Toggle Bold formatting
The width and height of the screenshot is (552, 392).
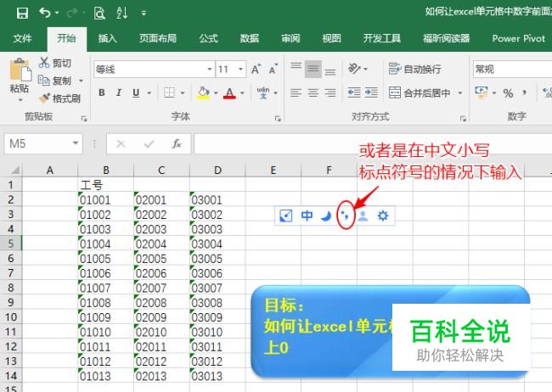tap(102, 92)
